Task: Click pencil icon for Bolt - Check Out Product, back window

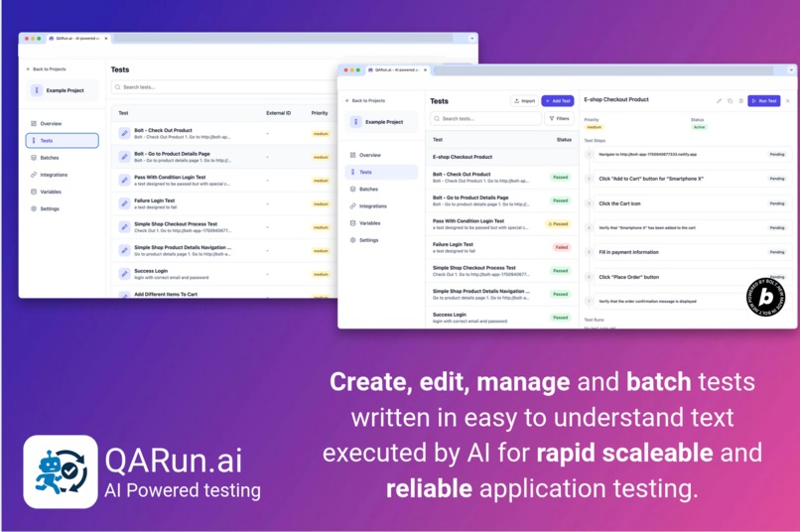Action: point(124,134)
